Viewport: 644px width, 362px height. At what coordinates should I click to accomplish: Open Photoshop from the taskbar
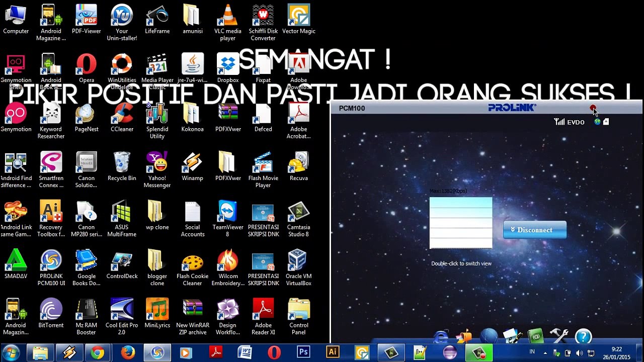pyautogui.click(x=303, y=353)
